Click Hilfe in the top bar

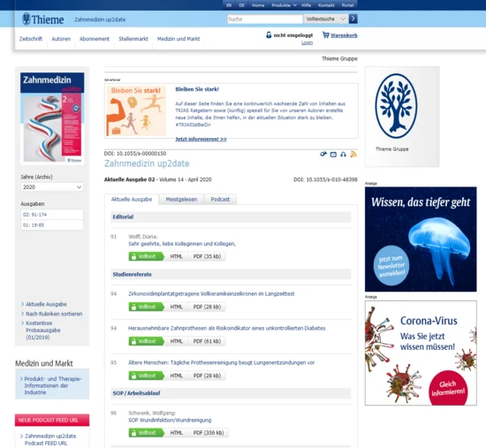306,5
